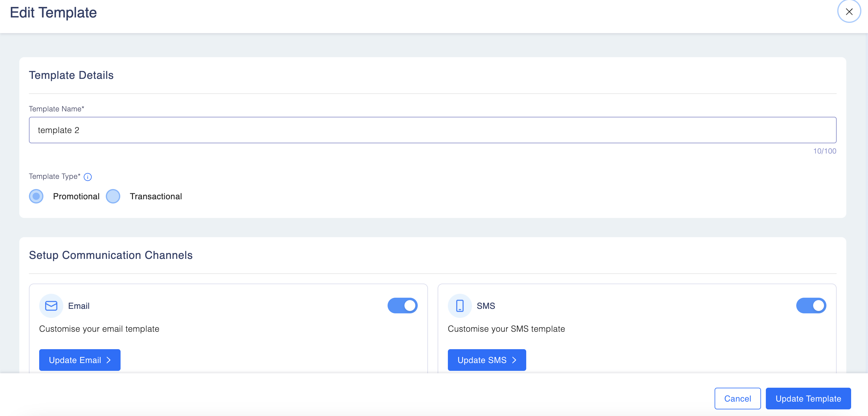Click the Cancel button

(x=737, y=399)
